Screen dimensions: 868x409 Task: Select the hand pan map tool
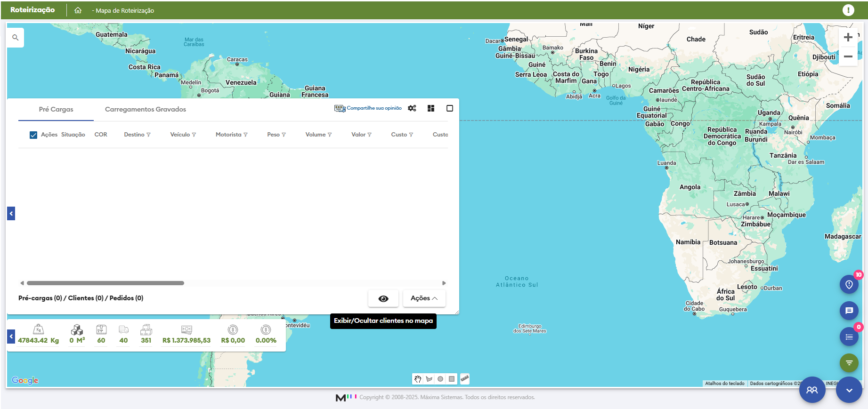tap(418, 379)
